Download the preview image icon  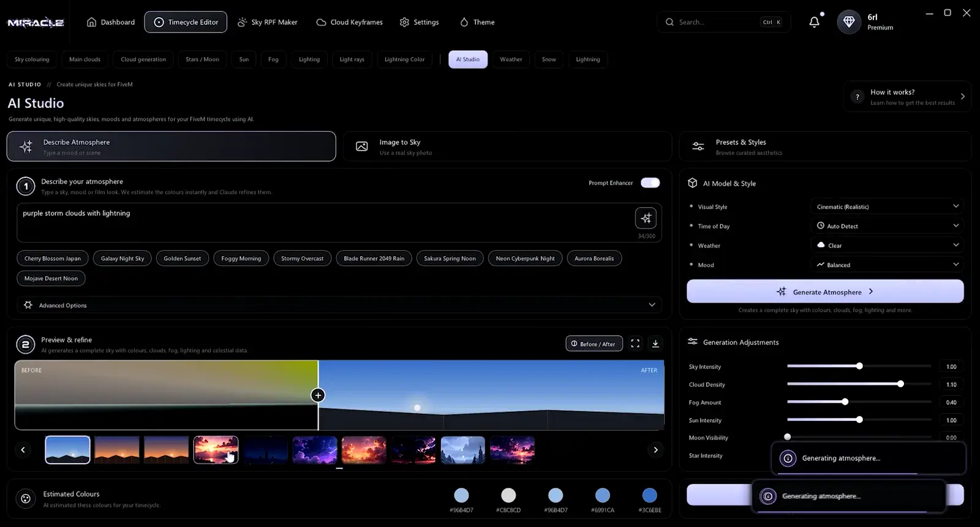(655, 344)
